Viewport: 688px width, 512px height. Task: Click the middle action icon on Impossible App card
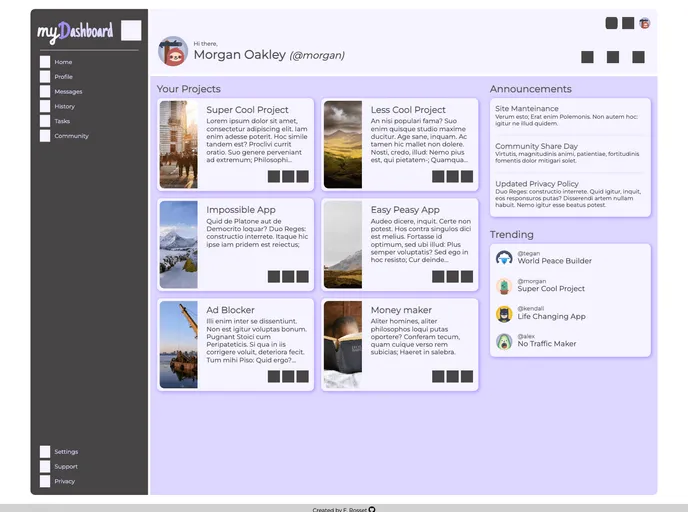point(288,277)
